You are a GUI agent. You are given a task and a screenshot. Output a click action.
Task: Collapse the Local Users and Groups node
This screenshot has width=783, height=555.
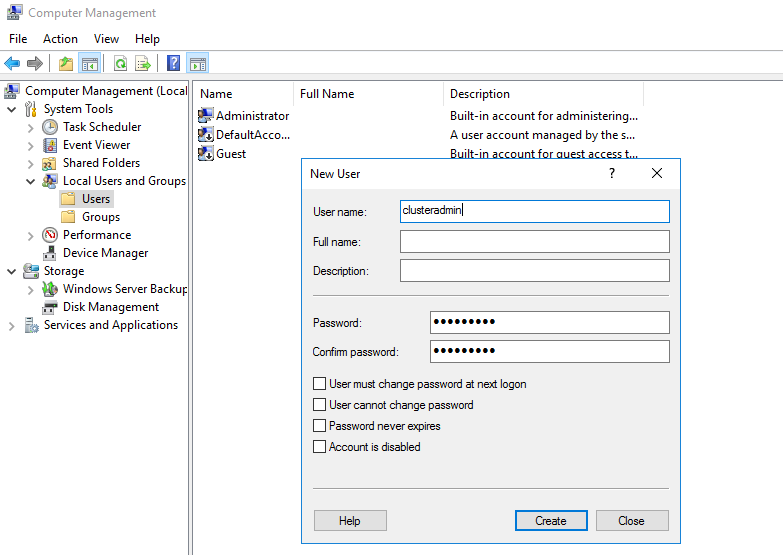point(29,181)
